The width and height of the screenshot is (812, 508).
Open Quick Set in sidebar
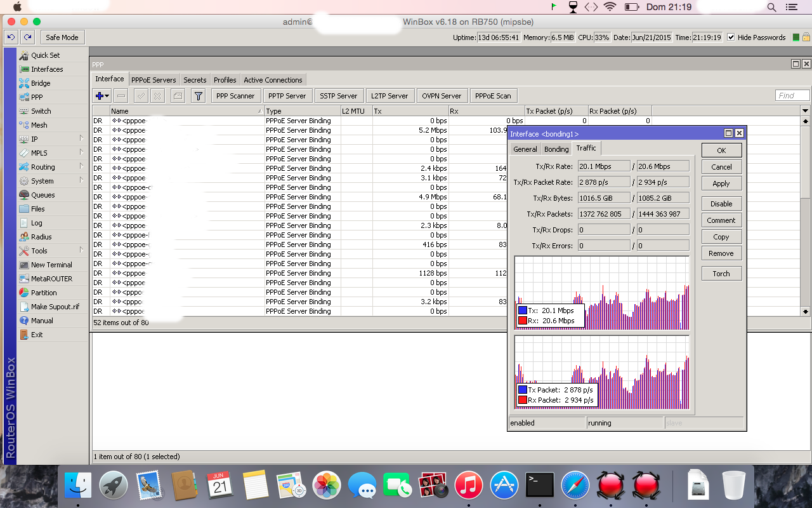(x=53, y=55)
